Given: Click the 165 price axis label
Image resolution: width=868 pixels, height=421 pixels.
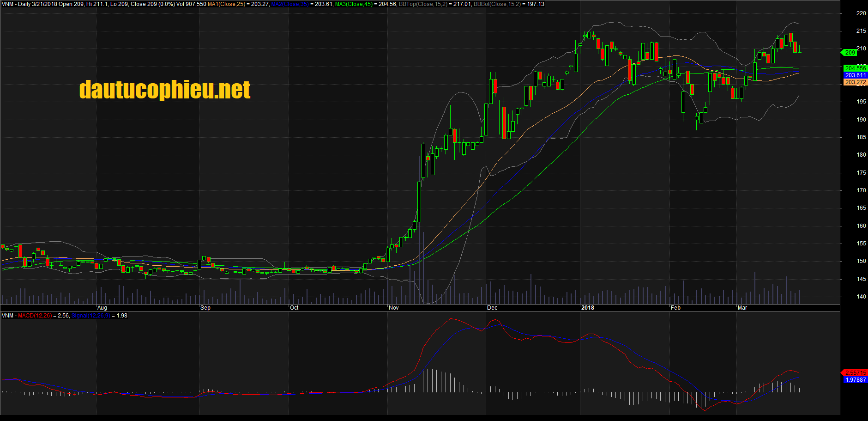Looking at the screenshot, I should (861, 208).
